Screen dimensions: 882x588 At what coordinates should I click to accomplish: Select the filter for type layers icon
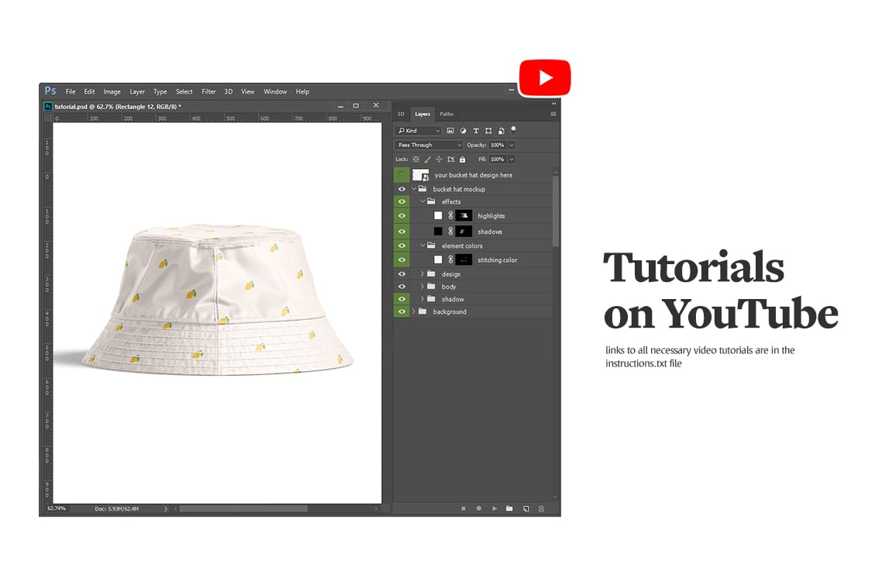(x=476, y=131)
